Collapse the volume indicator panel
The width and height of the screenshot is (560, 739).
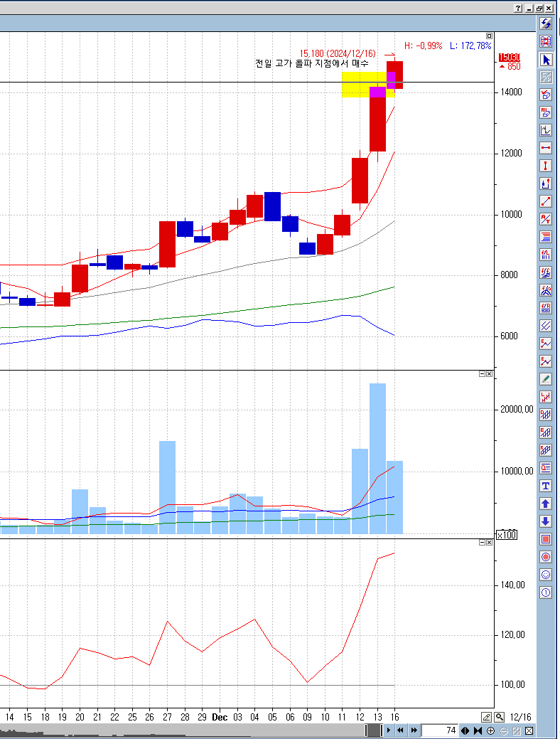tap(482, 373)
